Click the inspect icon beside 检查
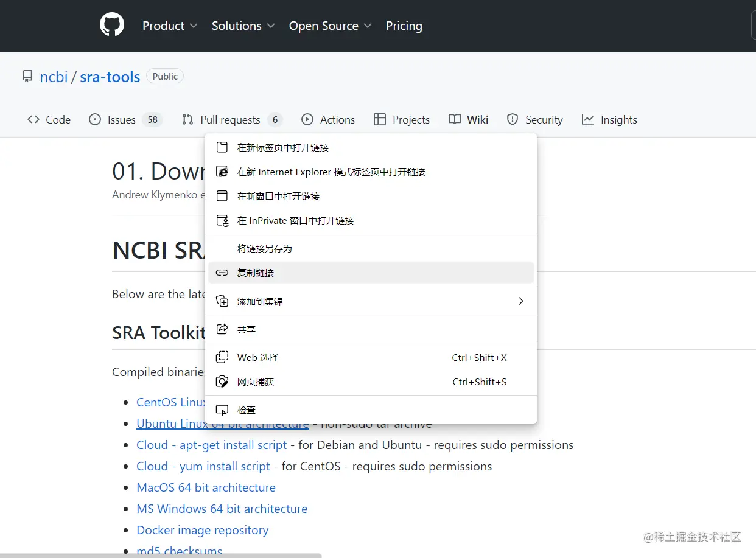This screenshot has height=558, width=756. coord(223,410)
